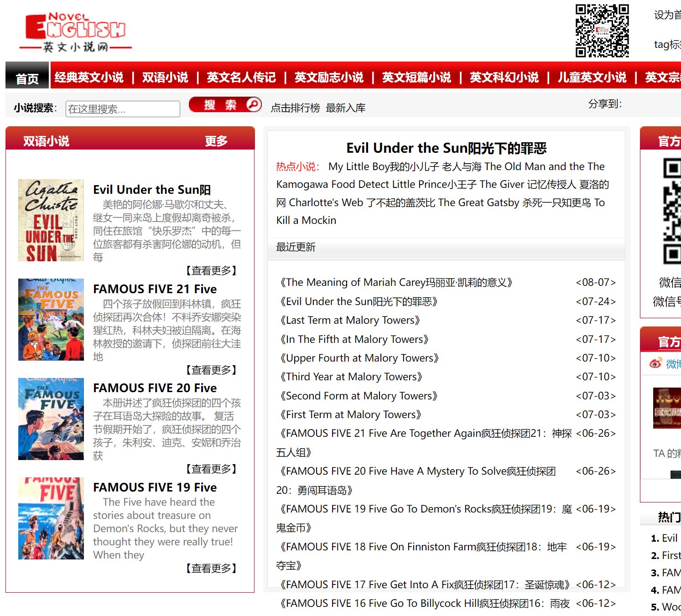Open FAMOUS FIVE 20 Five Have A Mystery entry
The image size is (681, 616).
click(416, 481)
